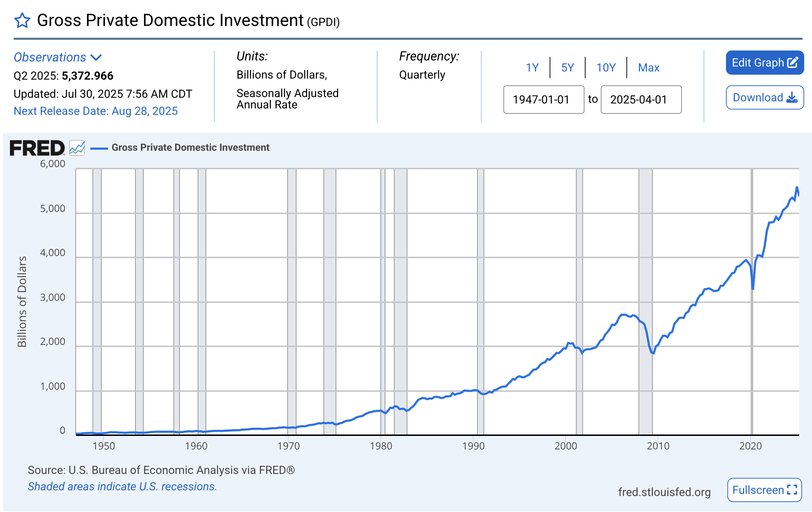Click the fred.stlouisfed.org text
The image size is (812, 512).
point(664,492)
